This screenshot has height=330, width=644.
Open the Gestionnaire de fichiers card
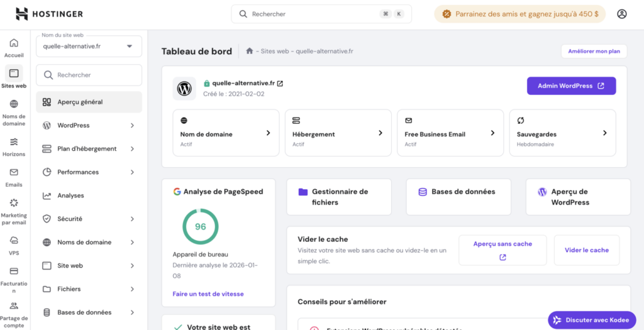tap(339, 197)
